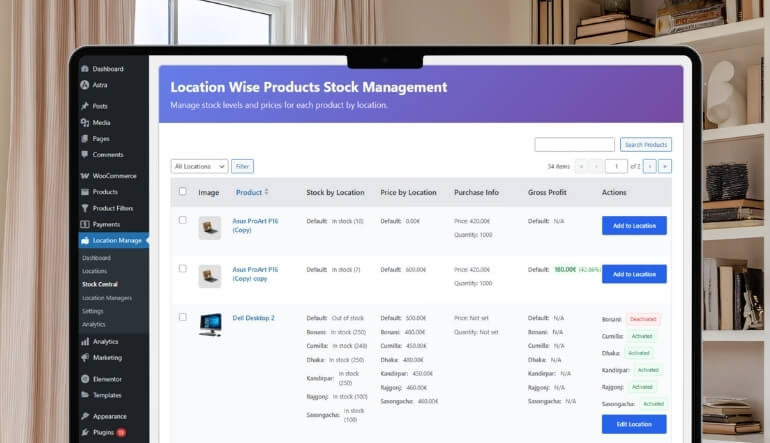Add Asus ProArt P16 (Copy) to location
770x443 pixels.
click(634, 225)
